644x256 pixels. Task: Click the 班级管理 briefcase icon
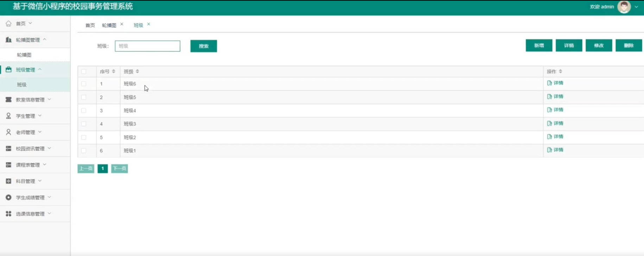click(x=8, y=70)
